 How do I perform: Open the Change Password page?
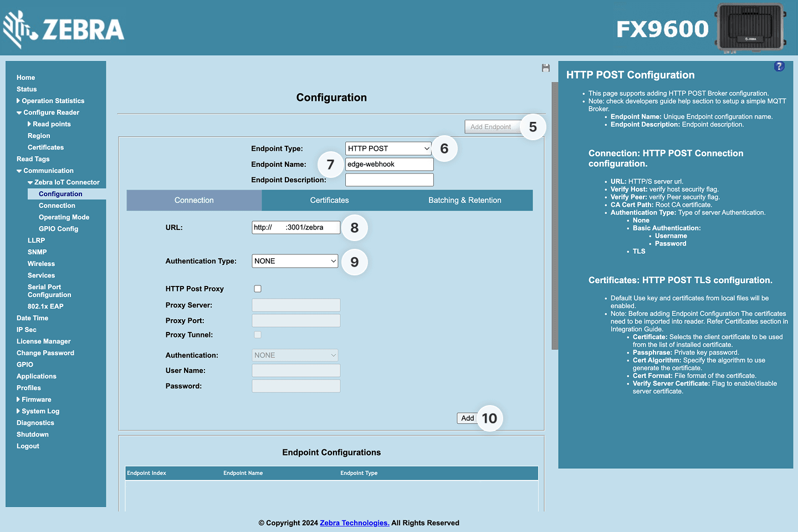tap(45, 353)
